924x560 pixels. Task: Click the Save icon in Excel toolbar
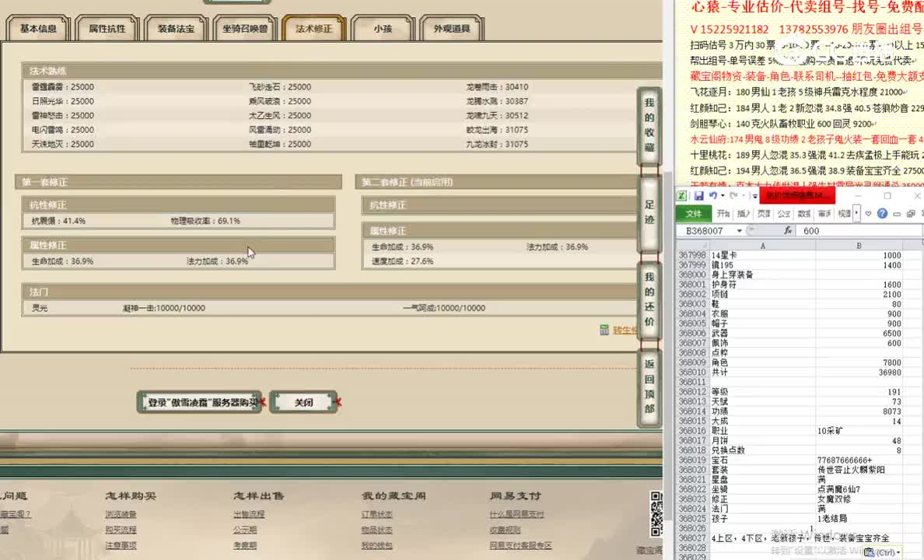699,195
